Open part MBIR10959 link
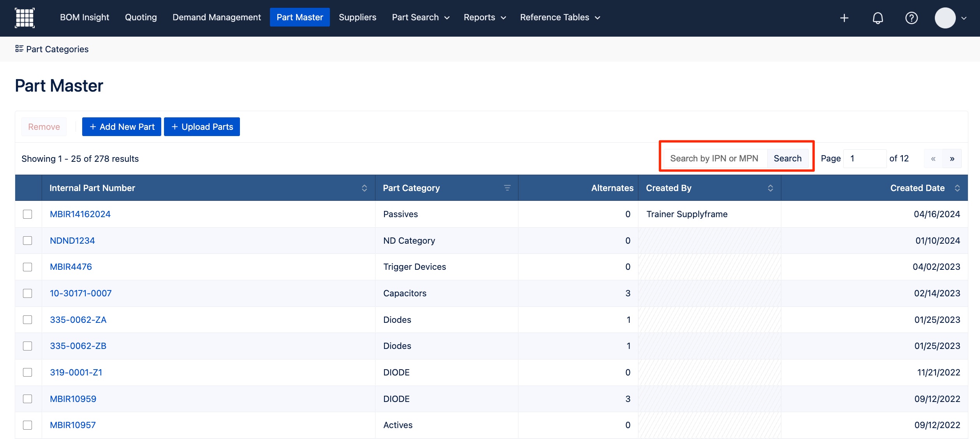Image resolution: width=980 pixels, height=439 pixels. click(73, 399)
